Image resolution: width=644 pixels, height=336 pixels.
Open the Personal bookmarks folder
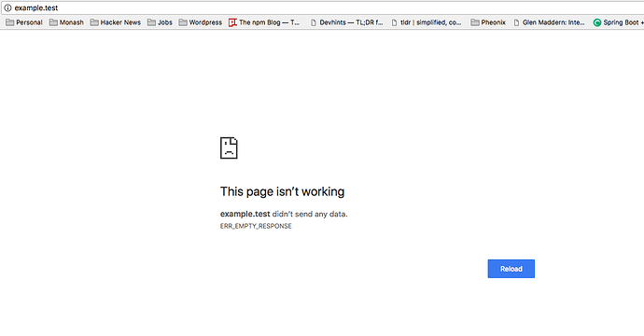[24, 22]
